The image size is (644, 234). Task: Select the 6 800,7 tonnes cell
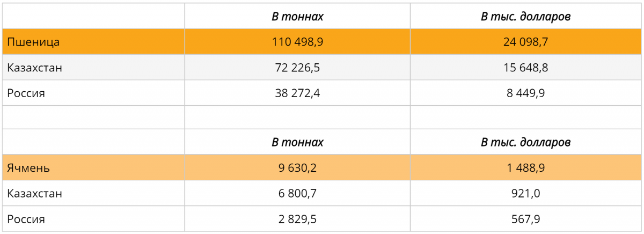pyautogui.click(x=298, y=193)
